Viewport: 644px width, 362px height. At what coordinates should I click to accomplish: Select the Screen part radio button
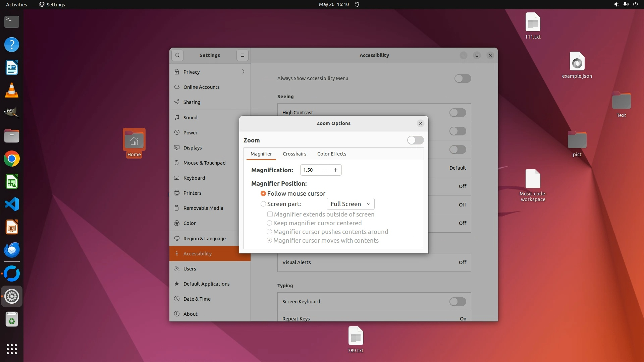(x=263, y=204)
